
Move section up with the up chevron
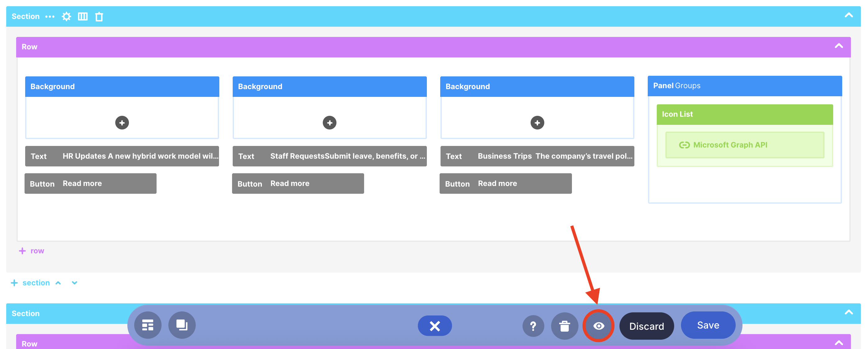(x=58, y=283)
